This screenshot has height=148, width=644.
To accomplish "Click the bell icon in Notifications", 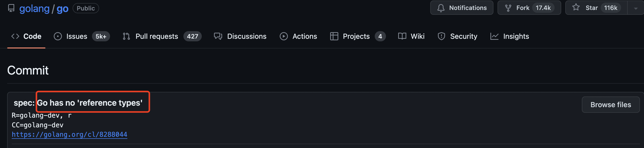I will 441,8.
